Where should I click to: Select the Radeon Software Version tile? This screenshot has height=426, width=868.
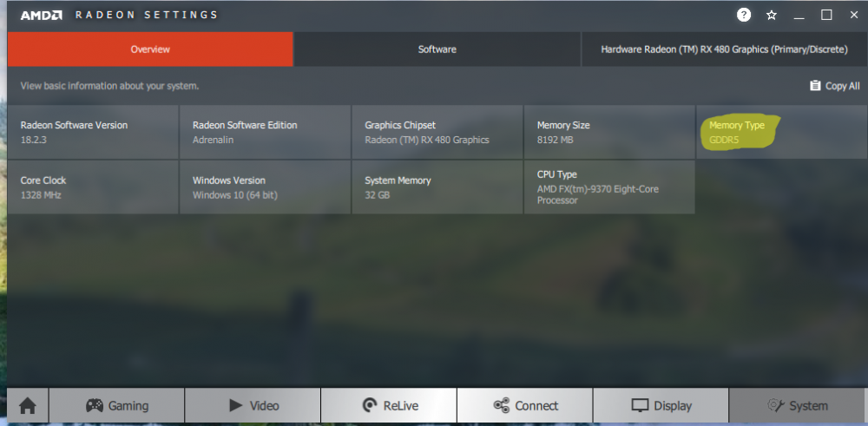point(92,132)
